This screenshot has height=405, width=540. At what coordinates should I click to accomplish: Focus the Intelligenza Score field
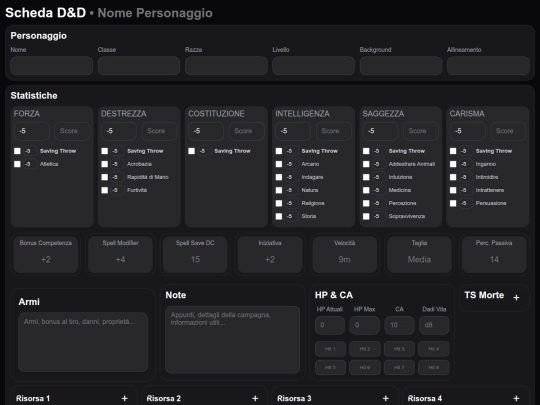point(334,131)
